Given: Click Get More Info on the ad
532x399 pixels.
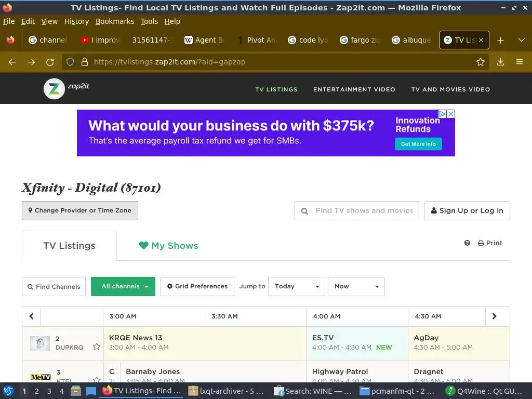Looking at the screenshot, I should (x=418, y=144).
